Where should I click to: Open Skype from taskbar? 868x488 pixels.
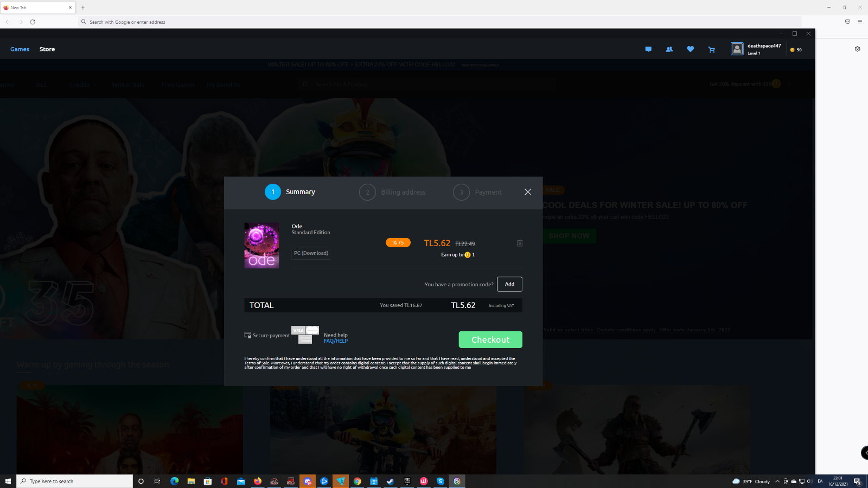coord(441,481)
